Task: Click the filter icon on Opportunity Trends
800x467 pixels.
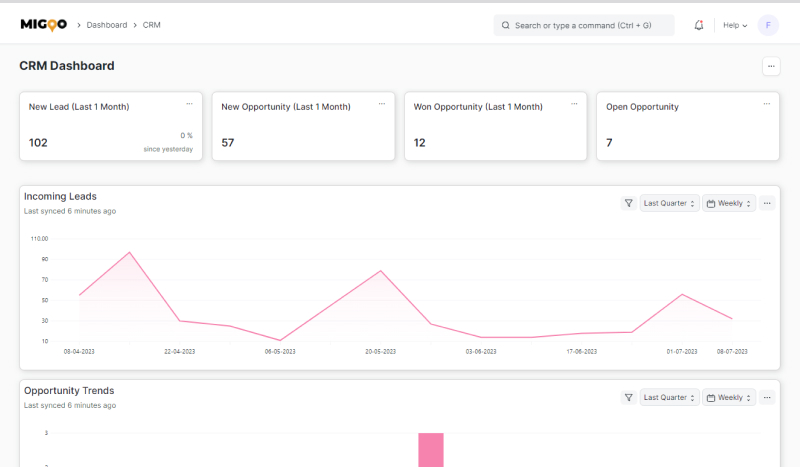Action: tap(628, 397)
